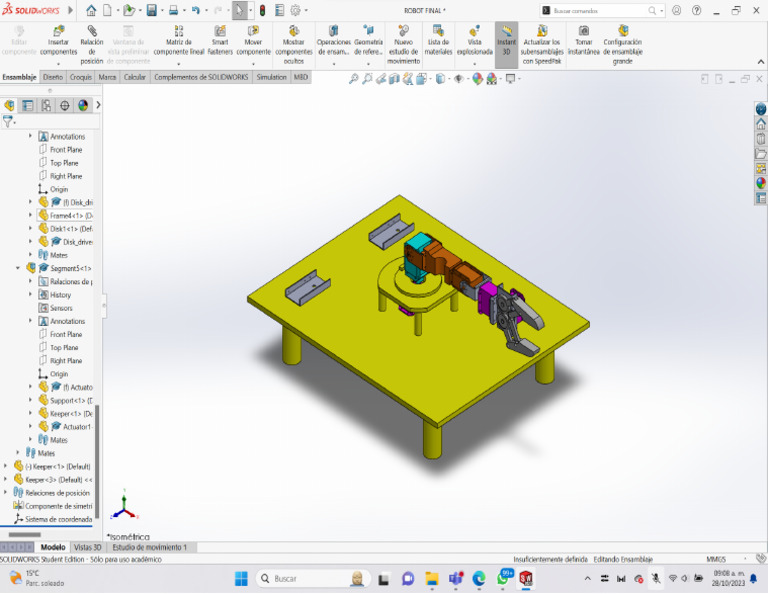Open DisplayManager color sphere tab
The height and width of the screenshot is (594, 768).
coord(83,105)
